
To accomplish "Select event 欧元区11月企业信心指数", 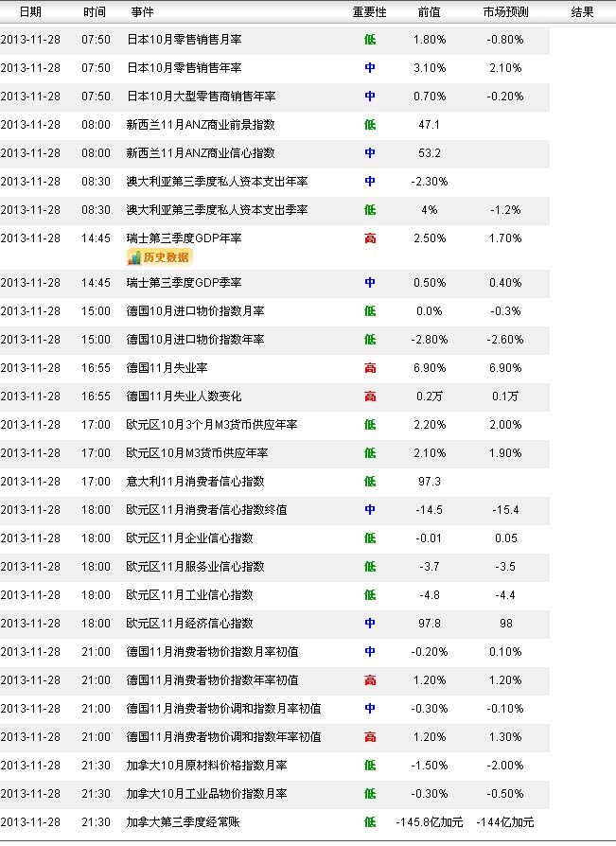I will 189,538.
